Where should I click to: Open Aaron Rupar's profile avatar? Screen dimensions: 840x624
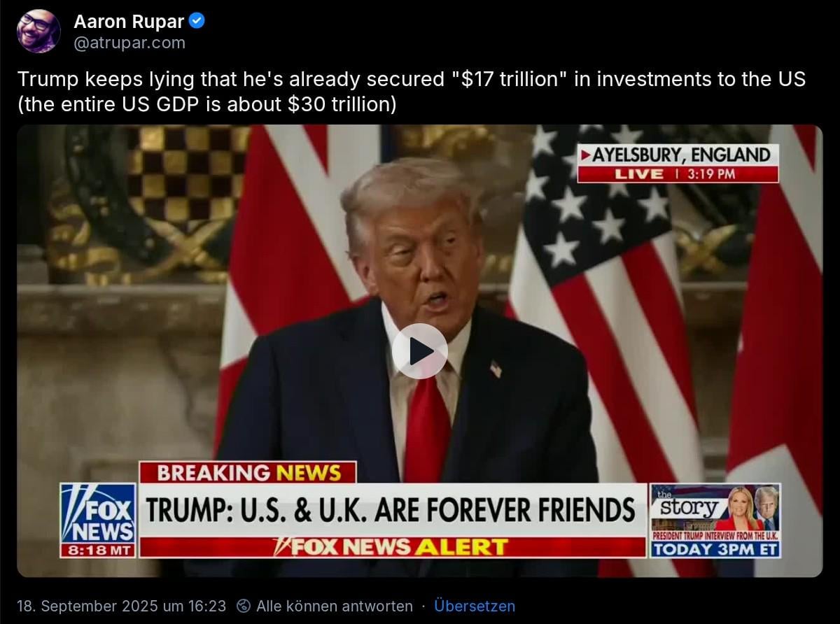(x=38, y=31)
